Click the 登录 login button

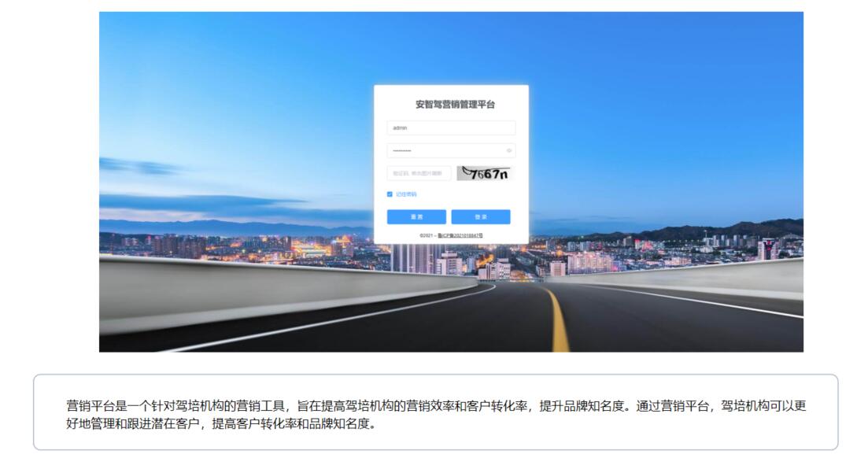[x=481, y=216]
